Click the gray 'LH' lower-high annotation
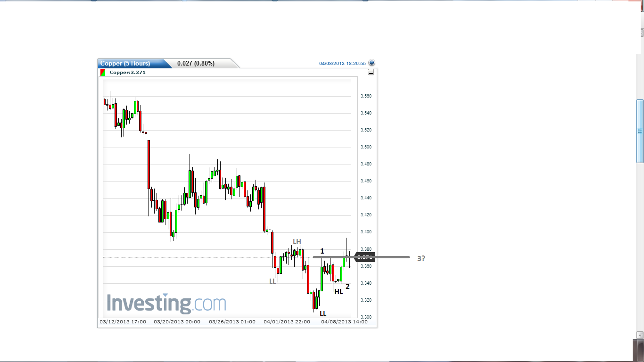The height and width of the screenshot is (362, 644). pos(297,242)
